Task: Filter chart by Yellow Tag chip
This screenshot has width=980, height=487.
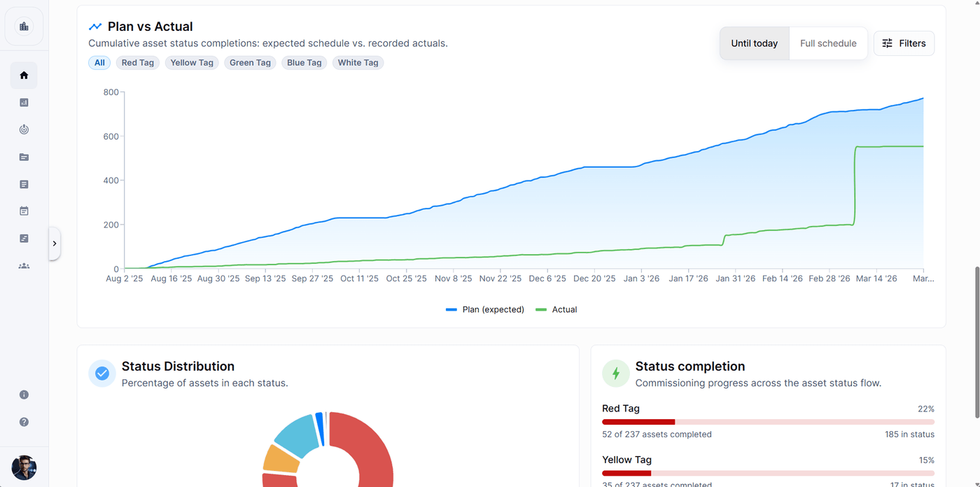Action: point(192,63)
